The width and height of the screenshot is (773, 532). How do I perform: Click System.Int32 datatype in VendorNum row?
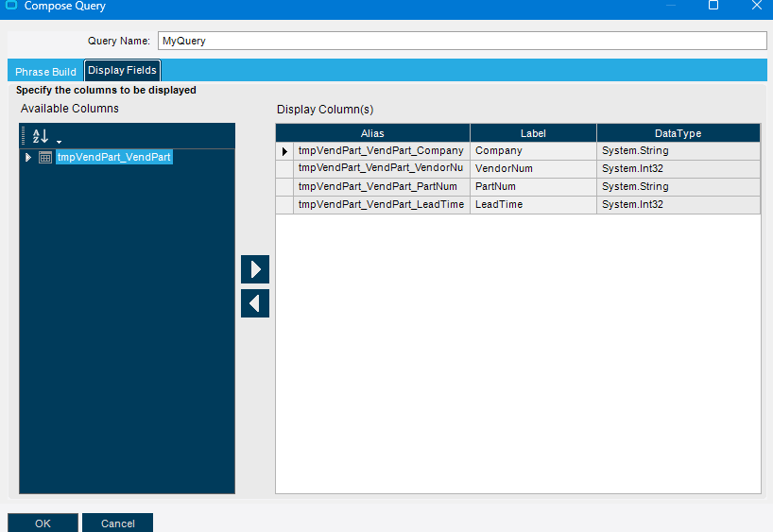pyautogui.click(x=679, y=168)
